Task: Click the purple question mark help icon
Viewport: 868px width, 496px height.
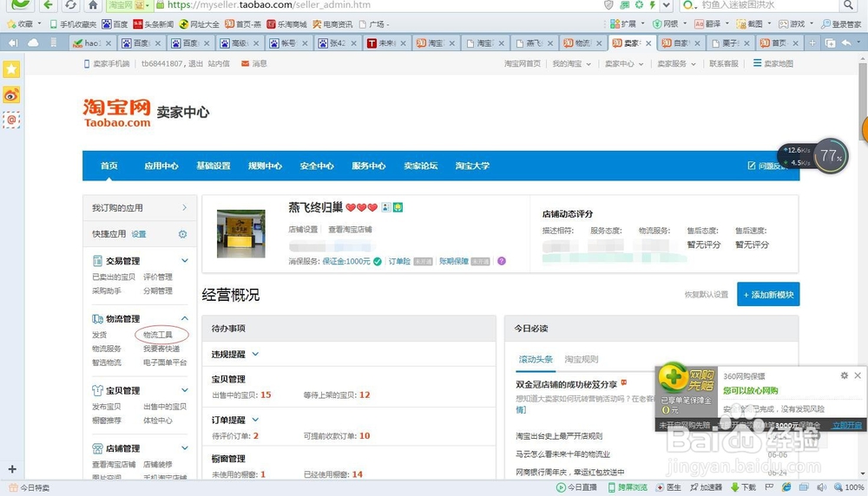Action: (x=502, y=261)
